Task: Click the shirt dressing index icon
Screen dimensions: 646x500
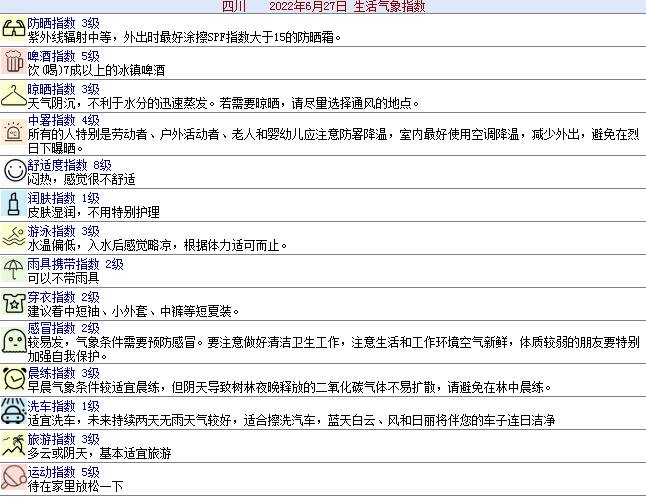Action: 13,304
